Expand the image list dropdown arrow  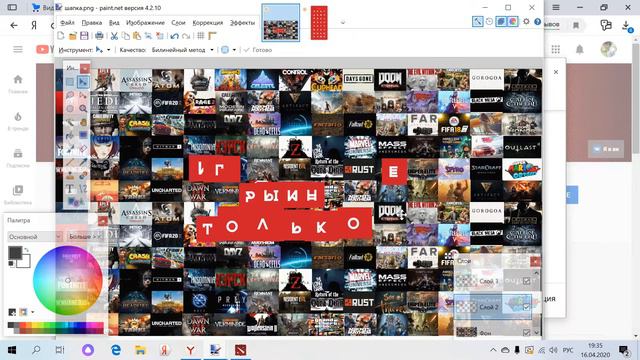coord(343,22)
